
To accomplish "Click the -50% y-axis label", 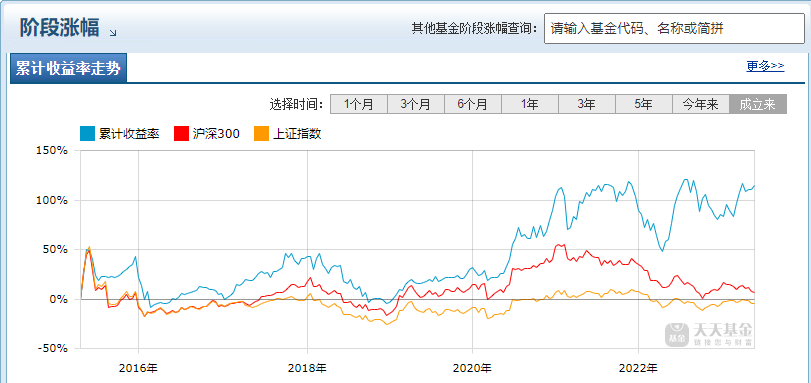I will [x=52, y=348].
